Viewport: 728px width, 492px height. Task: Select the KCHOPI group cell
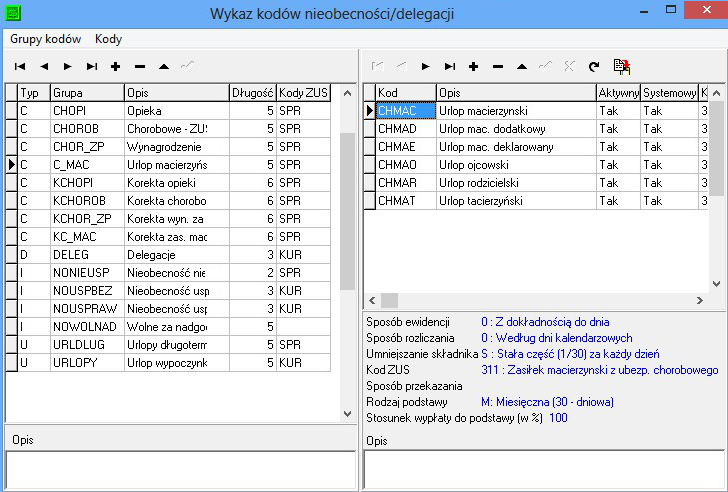click(x=87, y=183)
